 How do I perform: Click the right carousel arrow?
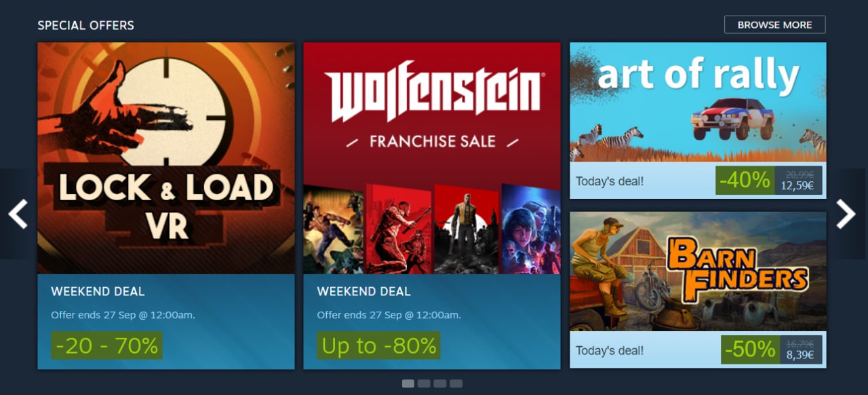click(x=846, y=214)
